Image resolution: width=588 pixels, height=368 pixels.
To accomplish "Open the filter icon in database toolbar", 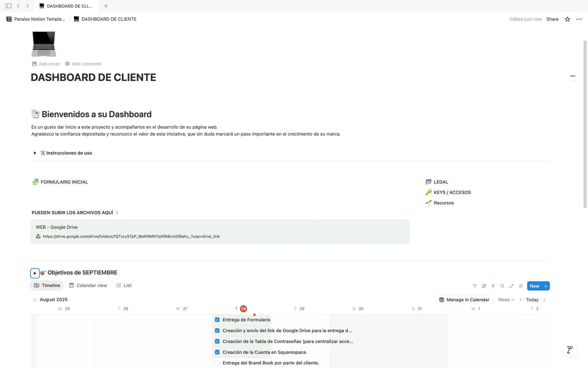I will pos(475,286).
